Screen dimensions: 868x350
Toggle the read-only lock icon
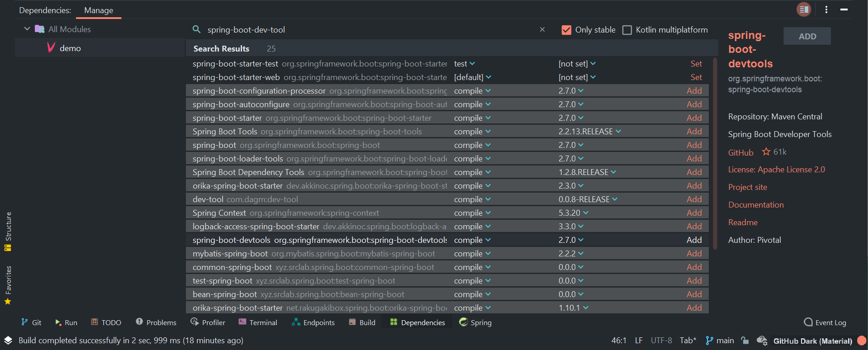[x=745, y=341]
